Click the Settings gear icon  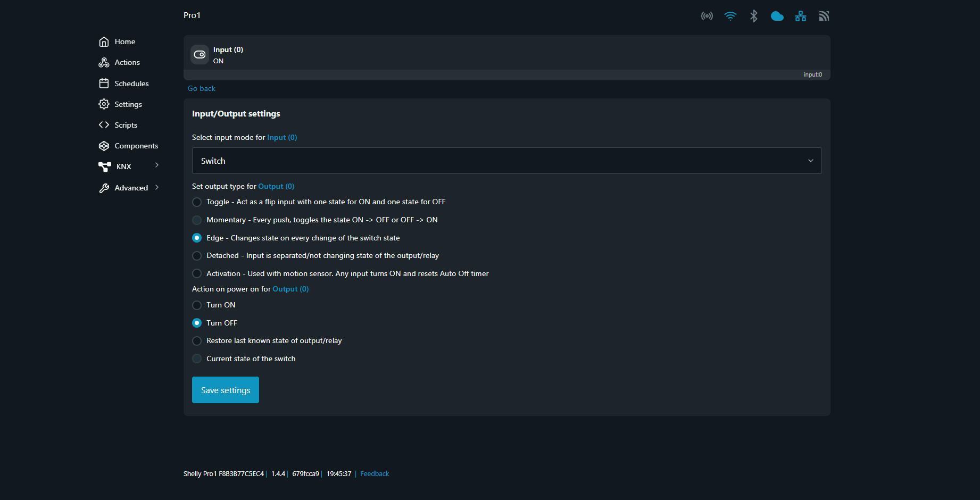pos(104,104)
